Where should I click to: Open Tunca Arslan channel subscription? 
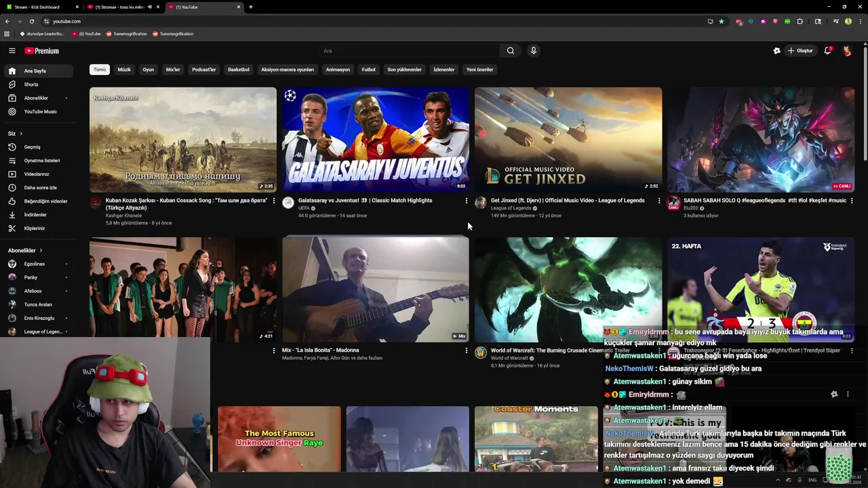click(x=39, y=304)
